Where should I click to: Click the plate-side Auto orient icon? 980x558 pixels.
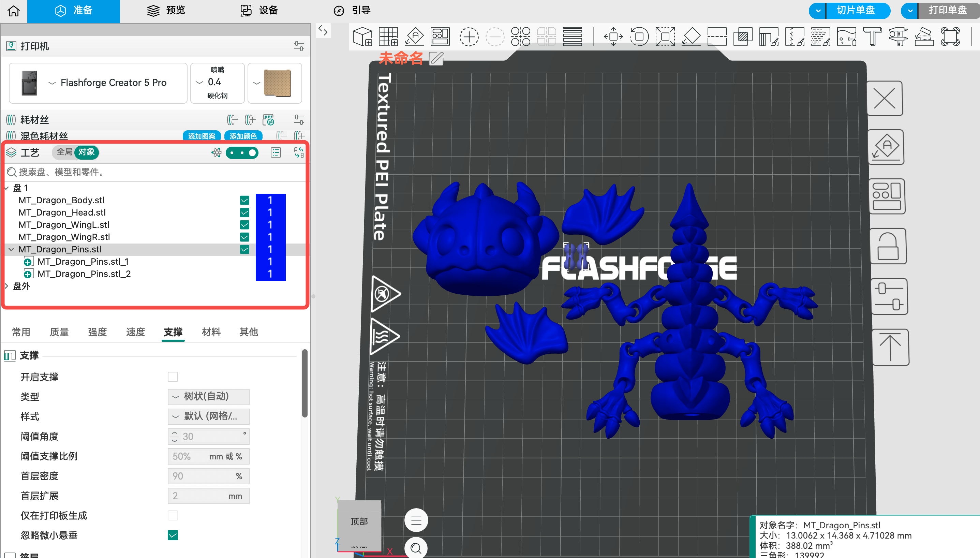(886, 147)
